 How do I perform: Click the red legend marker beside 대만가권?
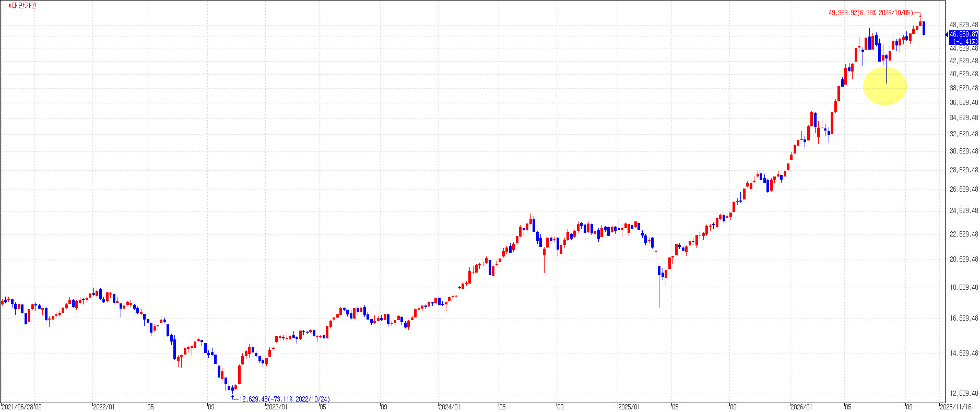pyautogui.click(x=9, y=5)
